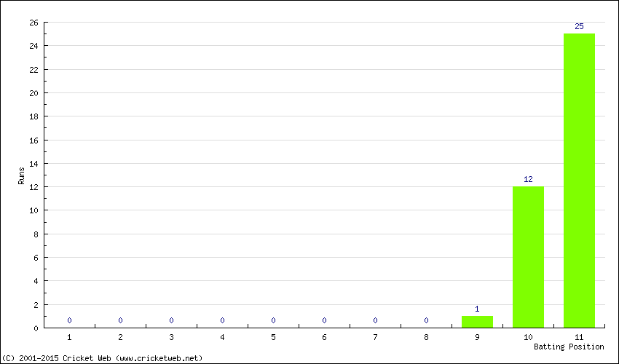
Task: Click the x-axis label 1
Action: pos(69,337)
